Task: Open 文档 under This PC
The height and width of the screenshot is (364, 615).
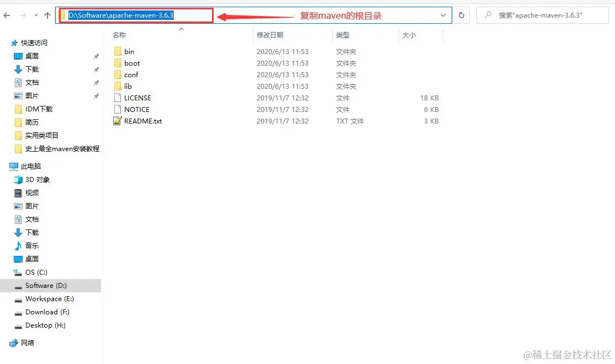Action: pyautogui.click(x=32, y=220)
